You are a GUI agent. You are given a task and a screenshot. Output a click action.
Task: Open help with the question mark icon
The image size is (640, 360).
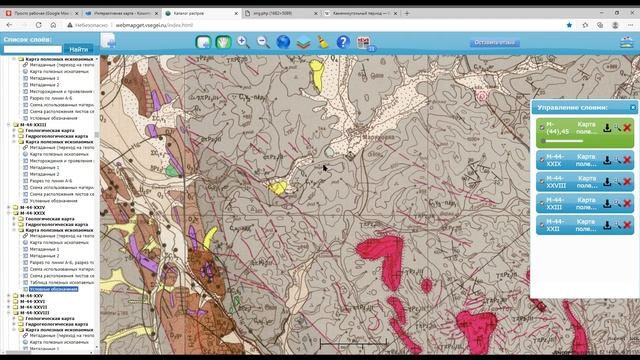[x=343, y=42]
